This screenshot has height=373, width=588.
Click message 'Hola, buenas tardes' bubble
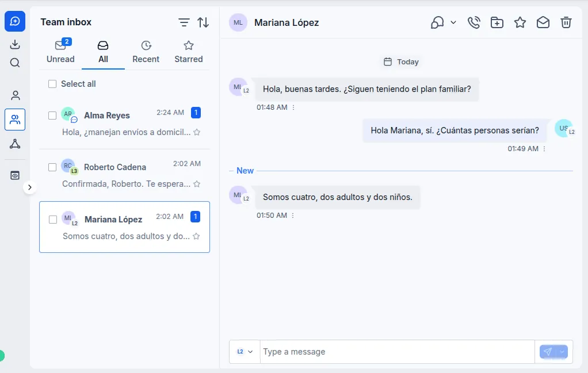click(x=366, y=89)
